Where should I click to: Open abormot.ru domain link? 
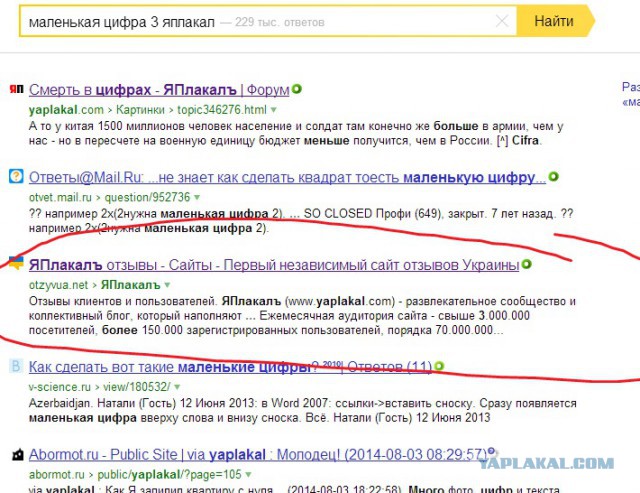57,475
